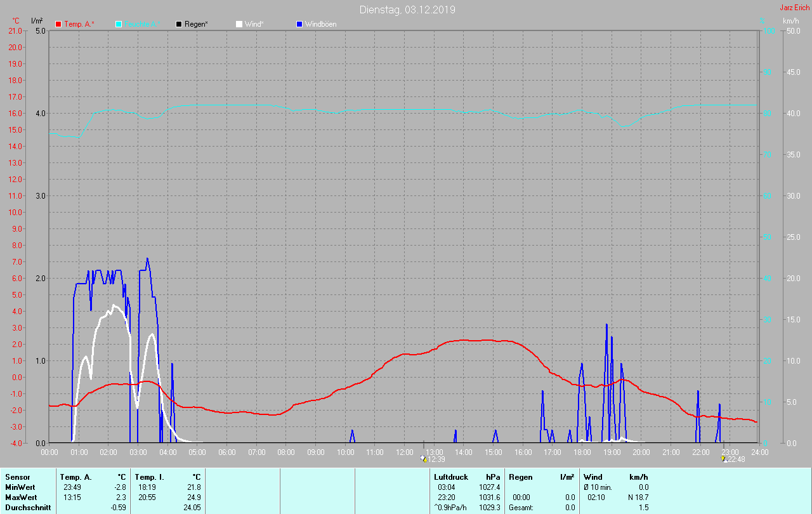This screenshot has height=514, width=812.
Task: Click the average wind value '1.5'
Action: click(644, 508)
